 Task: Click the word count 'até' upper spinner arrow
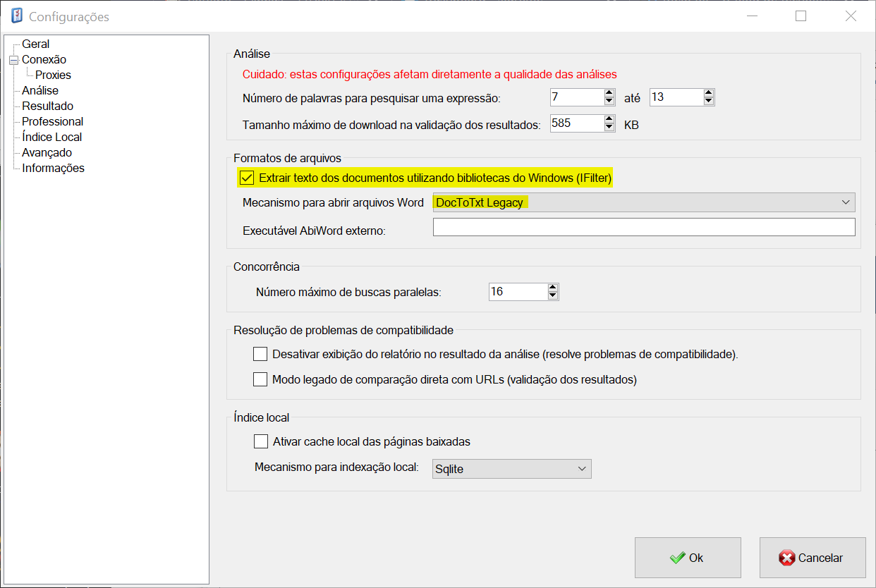pyautogui.click(x=709, y=93)
